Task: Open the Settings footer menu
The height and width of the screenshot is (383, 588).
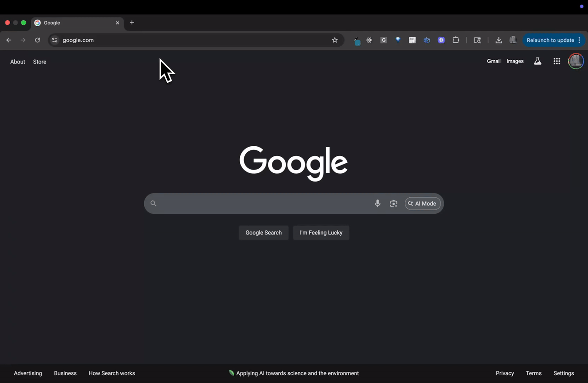Action: 564,373
